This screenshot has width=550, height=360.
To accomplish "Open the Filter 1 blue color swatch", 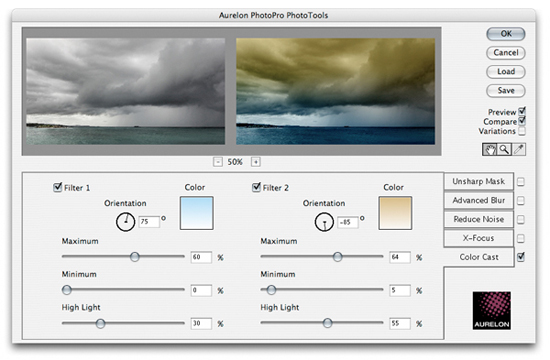I will click(196, 213).
